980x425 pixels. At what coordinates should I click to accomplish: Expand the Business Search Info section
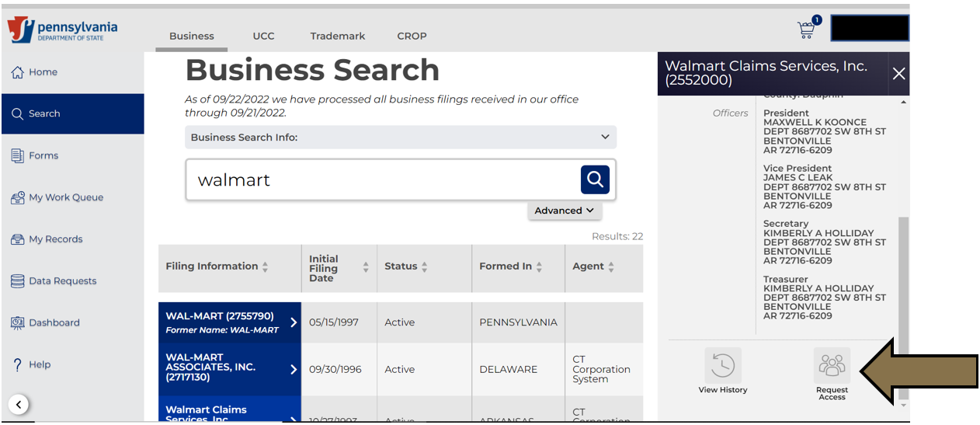click(401, 138)
